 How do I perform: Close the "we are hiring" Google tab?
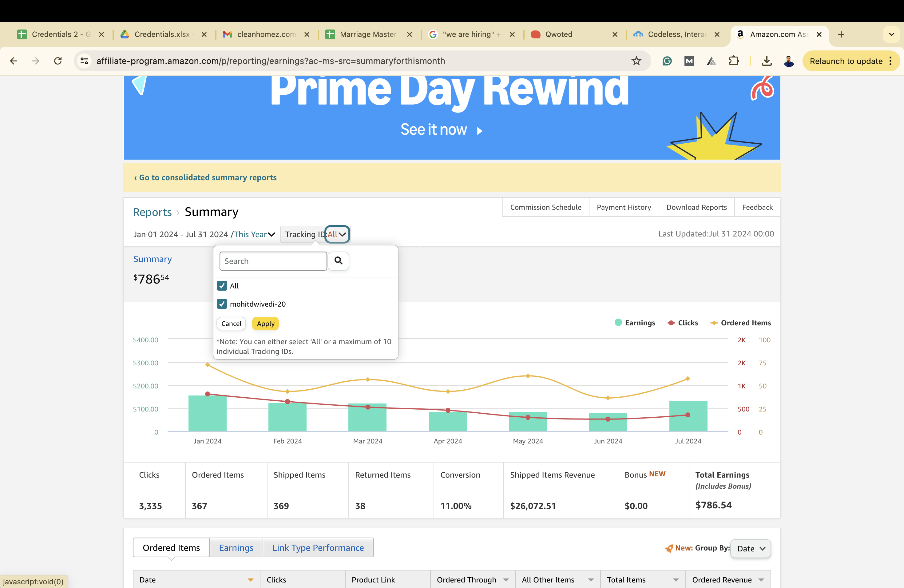pyautogui.click(x=512, y=34)
